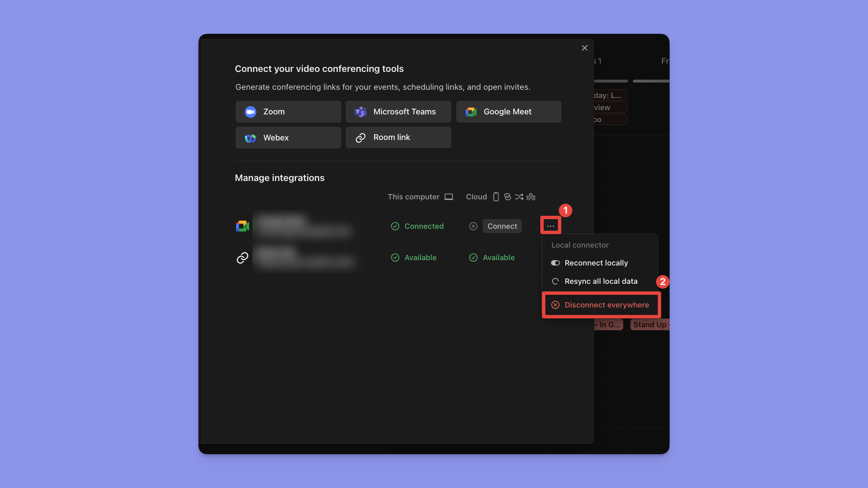Open the Stand Up event in the calendar
The image size is (868, 488).
click(x=650, y=325)
